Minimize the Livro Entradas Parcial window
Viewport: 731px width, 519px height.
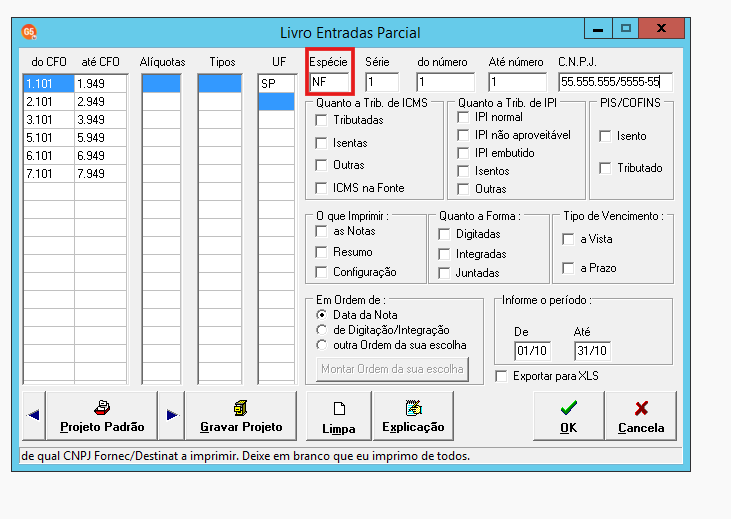[598, 29]
